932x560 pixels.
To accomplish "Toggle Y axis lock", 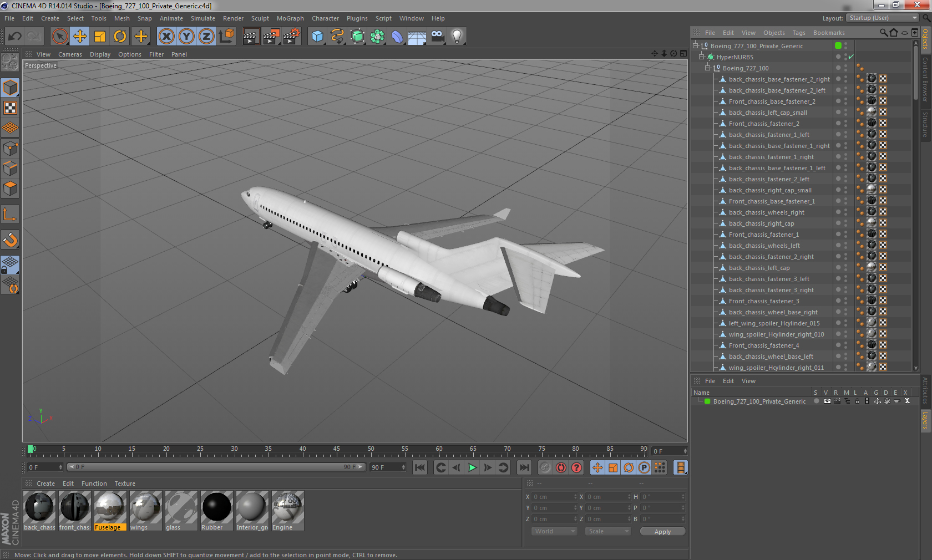I will pos(186,37).
